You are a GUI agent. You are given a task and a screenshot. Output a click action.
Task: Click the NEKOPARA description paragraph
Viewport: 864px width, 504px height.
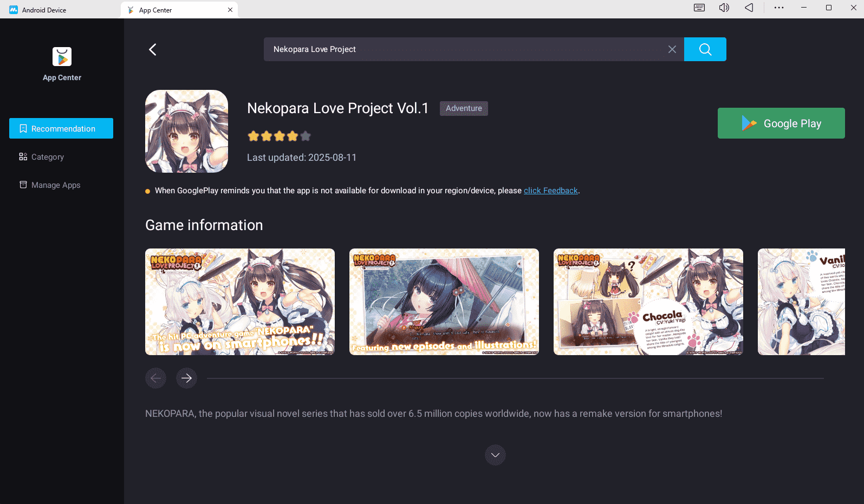click(433, 414)
